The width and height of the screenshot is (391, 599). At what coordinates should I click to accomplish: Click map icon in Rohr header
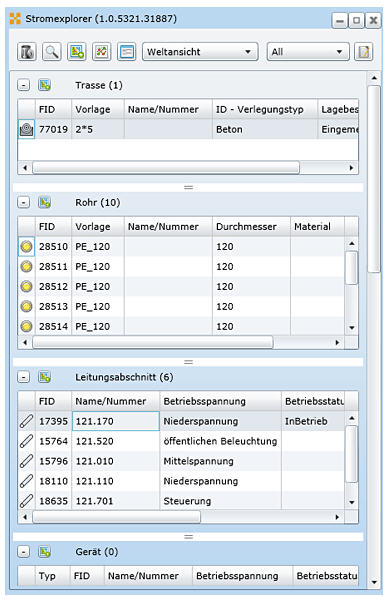click(x=45, y=202)
